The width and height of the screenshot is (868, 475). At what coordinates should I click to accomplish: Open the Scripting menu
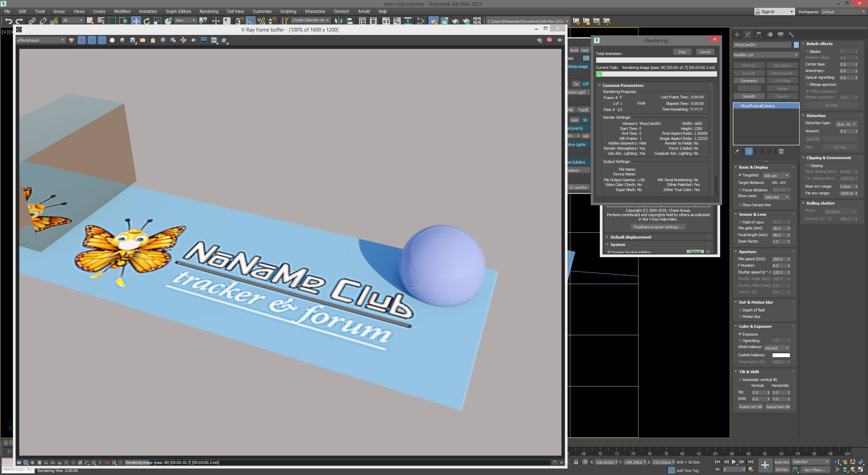[288, 11]
